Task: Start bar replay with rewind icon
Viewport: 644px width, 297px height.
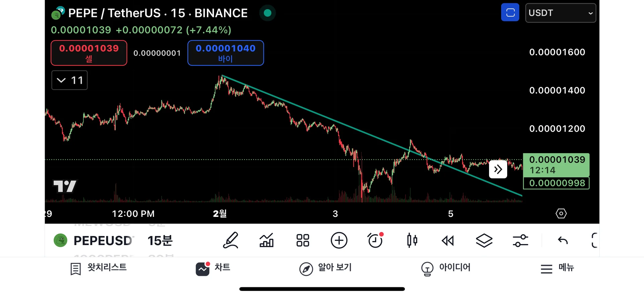Action: pos(448,240)
